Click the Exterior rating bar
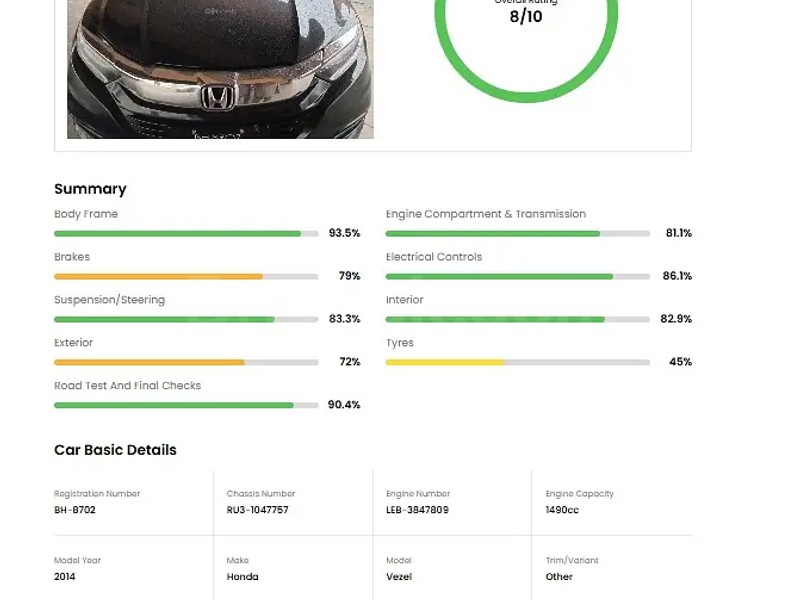The width and height of the screenshot is (800, 600). pyautogui.click(x=186, y=362)
